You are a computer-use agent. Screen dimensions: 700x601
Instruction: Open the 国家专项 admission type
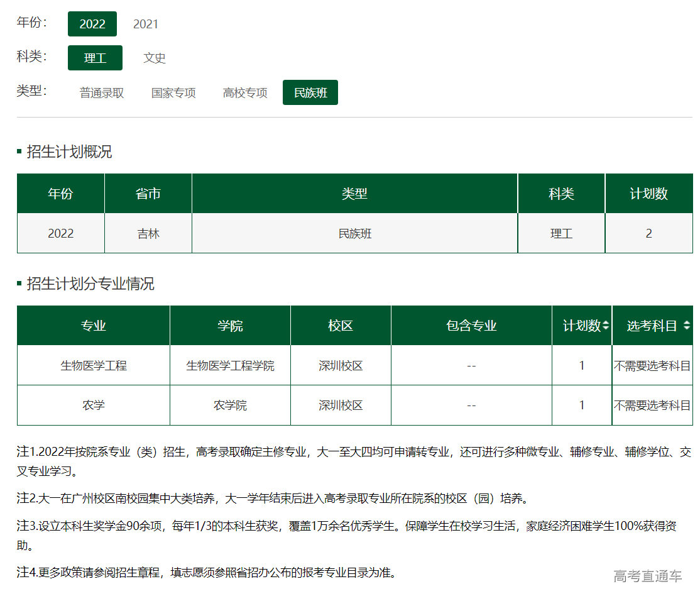tap(173, 92)
